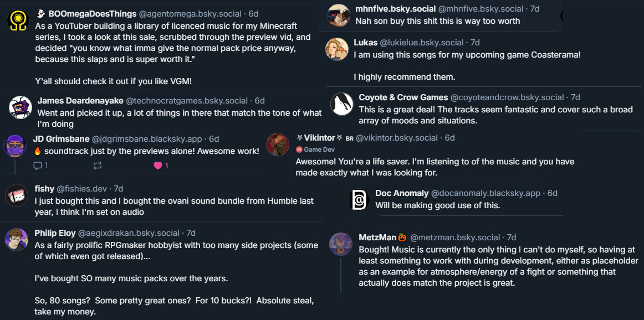Click James Deardenayake's avatar
644x320 pixels.
coord(21,107)
